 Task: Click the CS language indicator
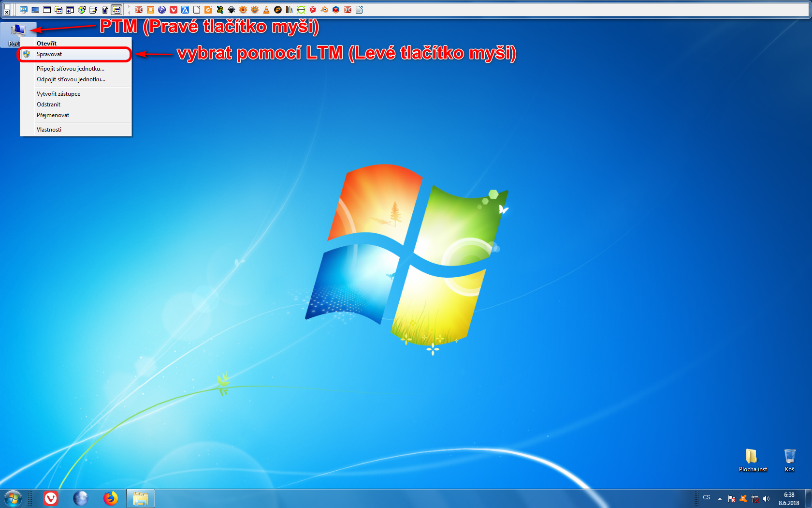[x=707, y=497]
